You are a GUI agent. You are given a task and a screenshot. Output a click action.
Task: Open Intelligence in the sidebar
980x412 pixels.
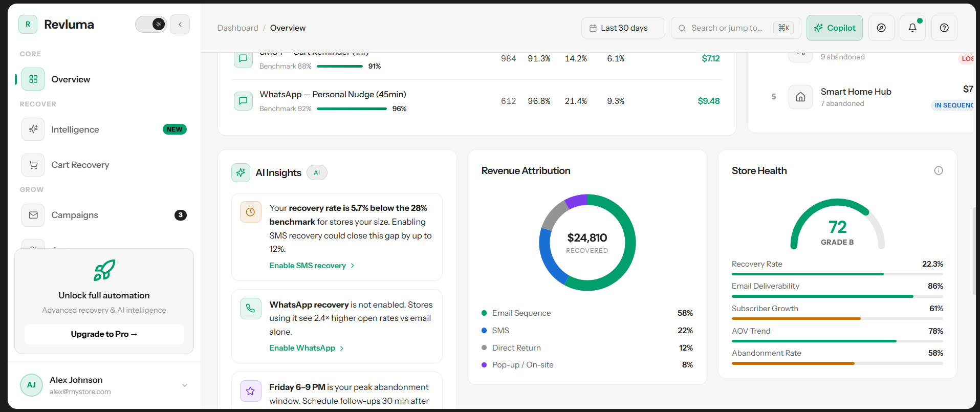[104, 129]
